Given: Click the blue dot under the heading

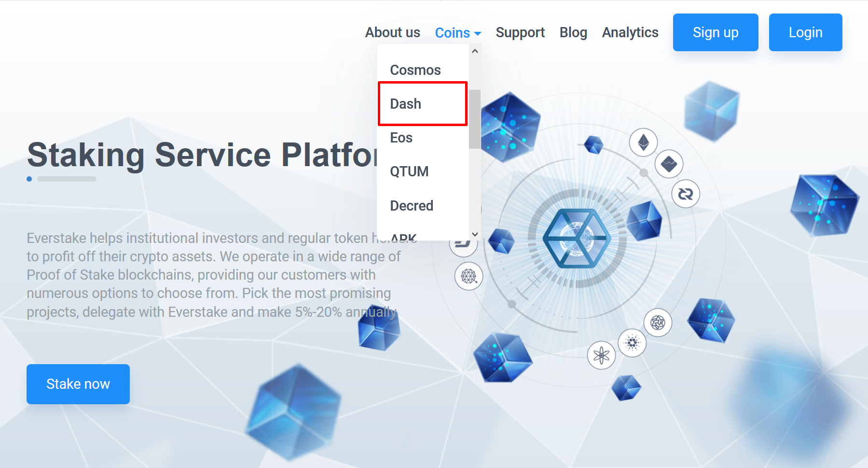Looking at the screenshot, I should coord(29,179).
